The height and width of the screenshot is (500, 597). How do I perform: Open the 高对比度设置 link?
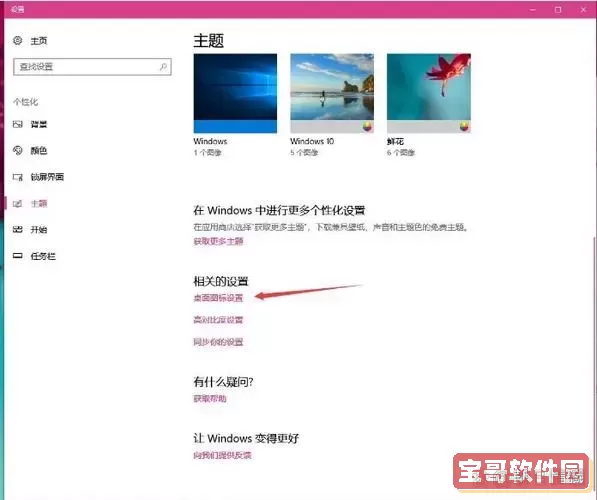pyautogui.click(x=218, y=320)
